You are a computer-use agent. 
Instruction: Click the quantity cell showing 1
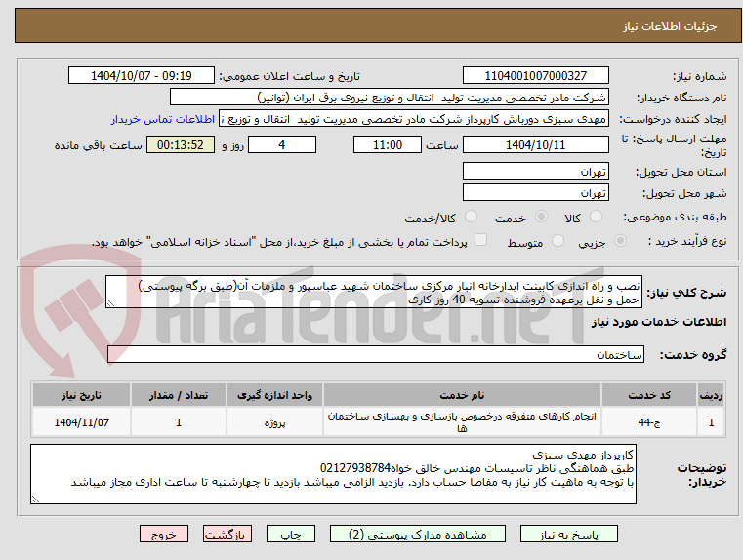tap(179, 421)
